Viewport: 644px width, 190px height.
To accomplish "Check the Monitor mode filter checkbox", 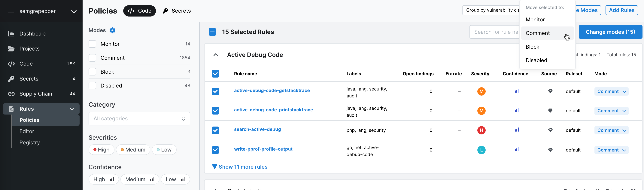I will click(x=92, y=44).
